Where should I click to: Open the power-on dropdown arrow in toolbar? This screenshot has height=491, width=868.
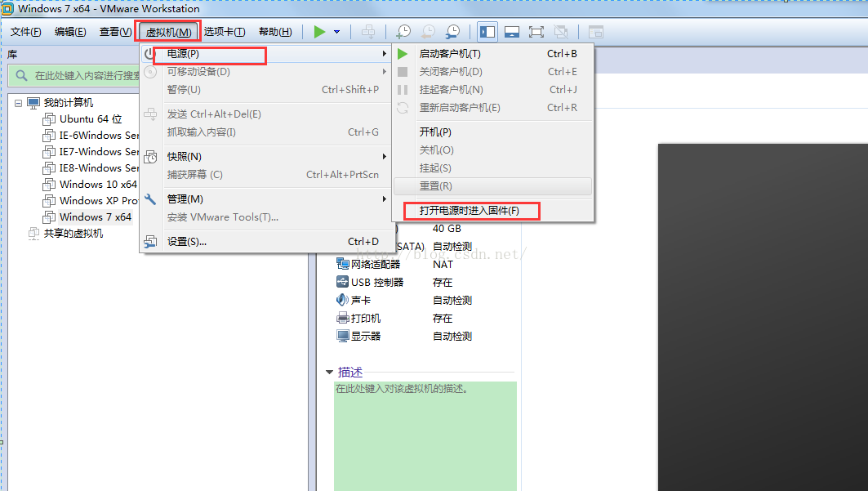336,32
